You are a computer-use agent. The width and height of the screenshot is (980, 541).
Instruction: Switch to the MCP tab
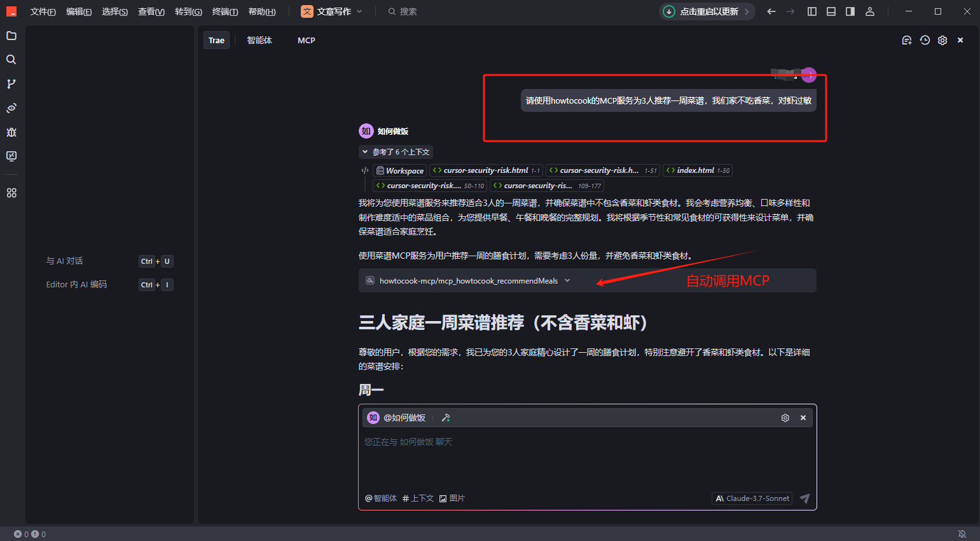click(306, 40)
